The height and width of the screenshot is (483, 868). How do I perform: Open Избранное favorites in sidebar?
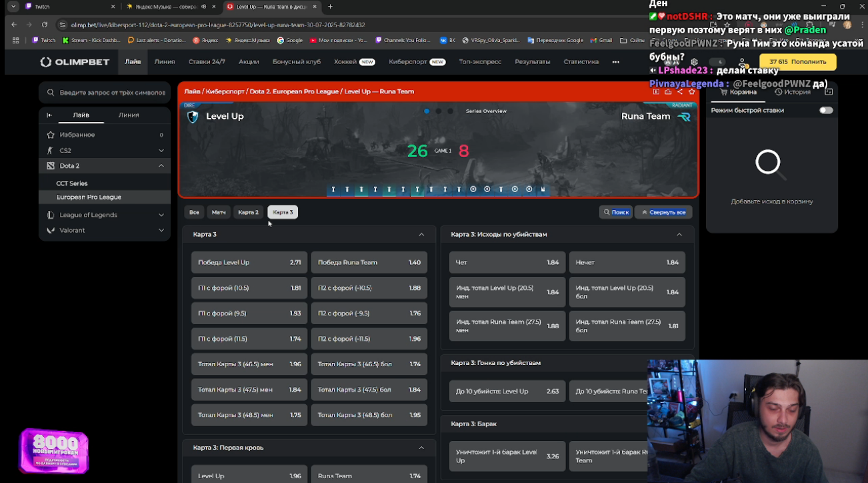(x=105, y=135)
